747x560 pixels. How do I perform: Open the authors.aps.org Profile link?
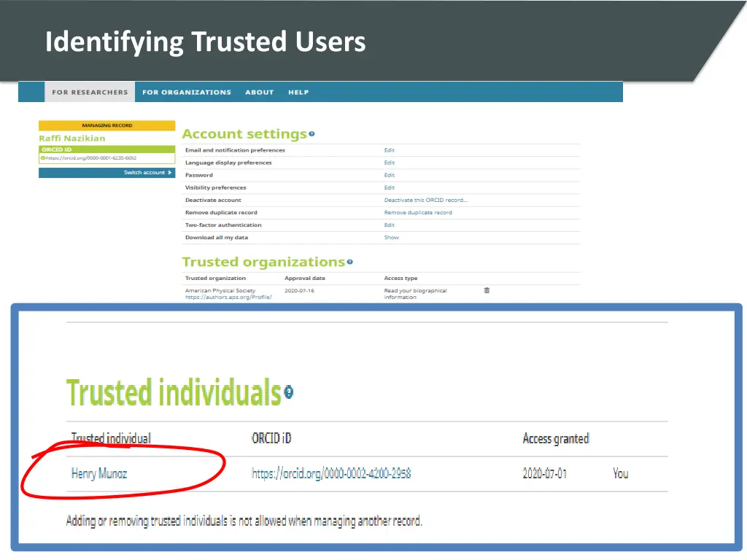pos(228,297)
